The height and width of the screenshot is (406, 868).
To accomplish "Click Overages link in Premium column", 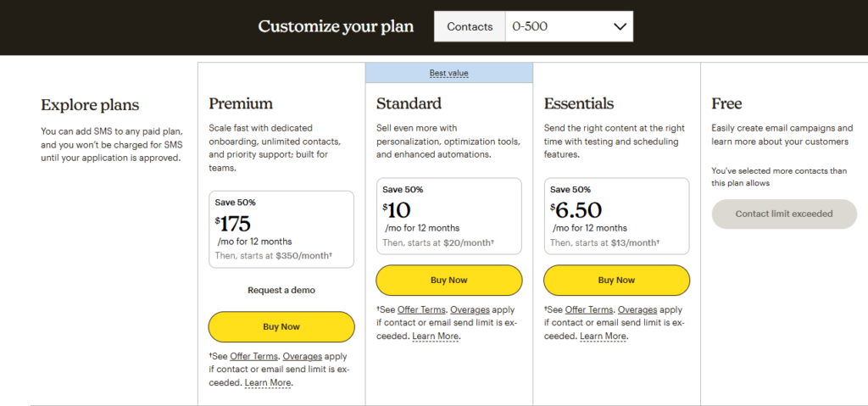I will tap(303, 357).
